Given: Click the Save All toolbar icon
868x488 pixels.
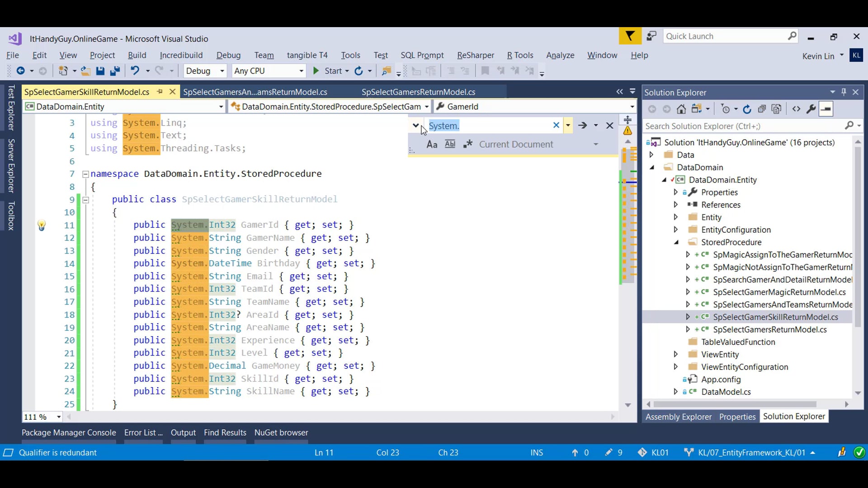Looking at the screenshot, I should click(115, 71).
